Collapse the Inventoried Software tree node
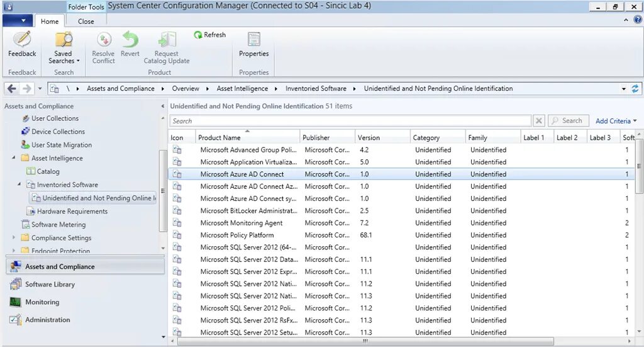Viewport: 644px width, 347px height. pyautogui.click(x=19, y=185)
